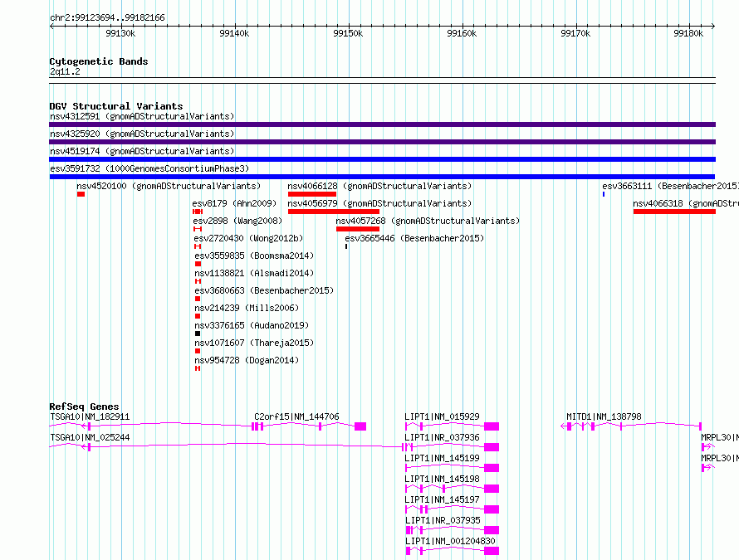Click chr2:99123694..99182166 coordinate label
Image resolution: width=739 pixels, height=560 pixels.
[x=107, y=18]
